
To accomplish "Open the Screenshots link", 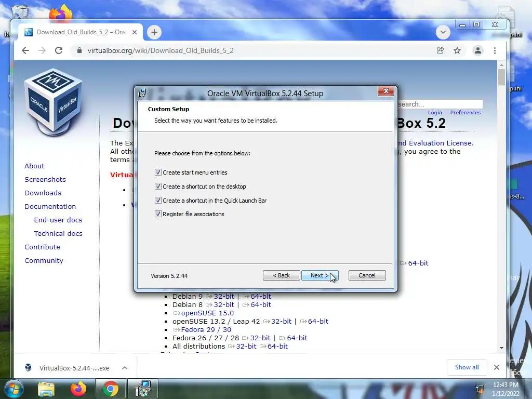I will pyautogui.click(x=45, y=179).
